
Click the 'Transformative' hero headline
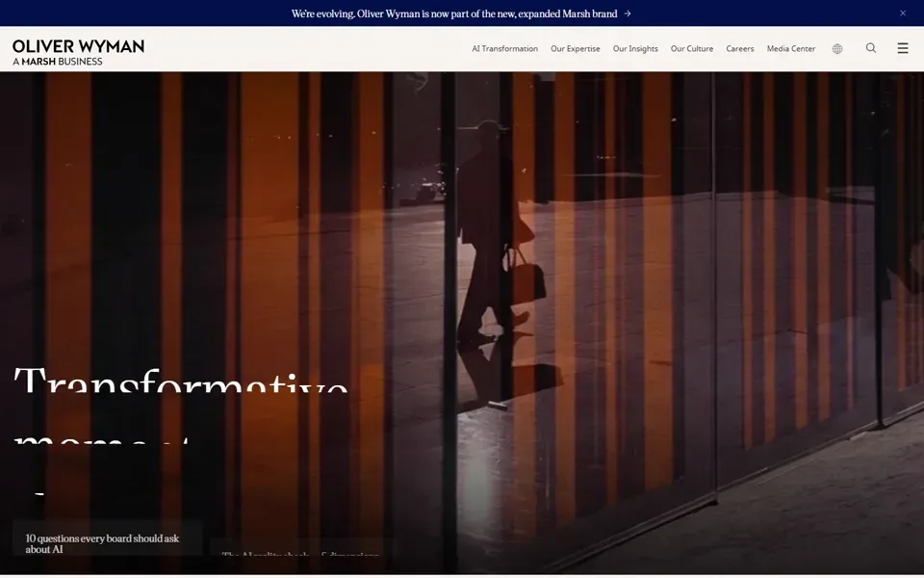coord(181,380)
